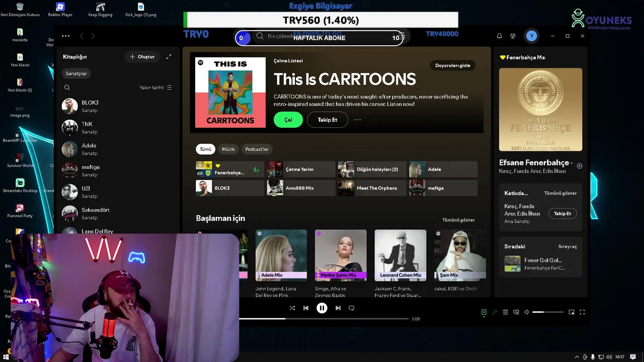The width and height of the screenshot is (644, 362).
Task: Click Tümünü göster beside Başlaman için
Action: point(458,220)
